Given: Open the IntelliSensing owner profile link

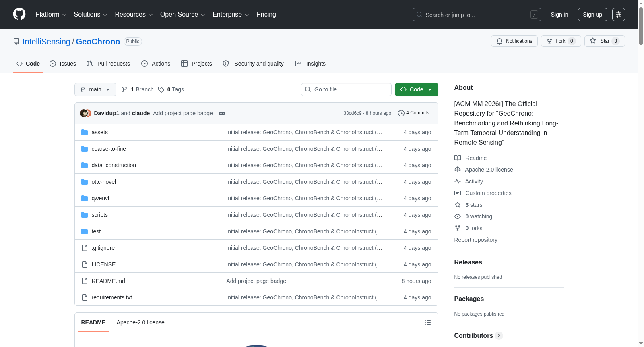Looking at the screenshot, I should click(x=46, y=42).
